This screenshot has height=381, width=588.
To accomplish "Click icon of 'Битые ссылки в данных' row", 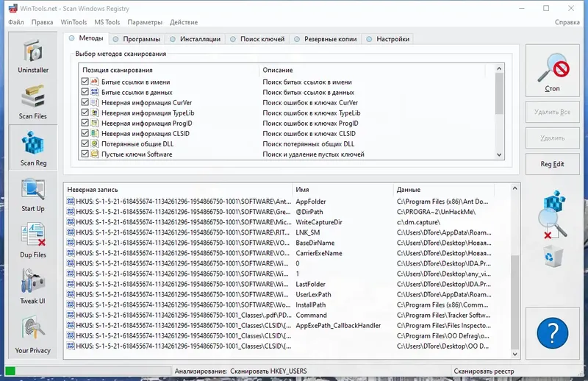I will (x=95, y=92).
